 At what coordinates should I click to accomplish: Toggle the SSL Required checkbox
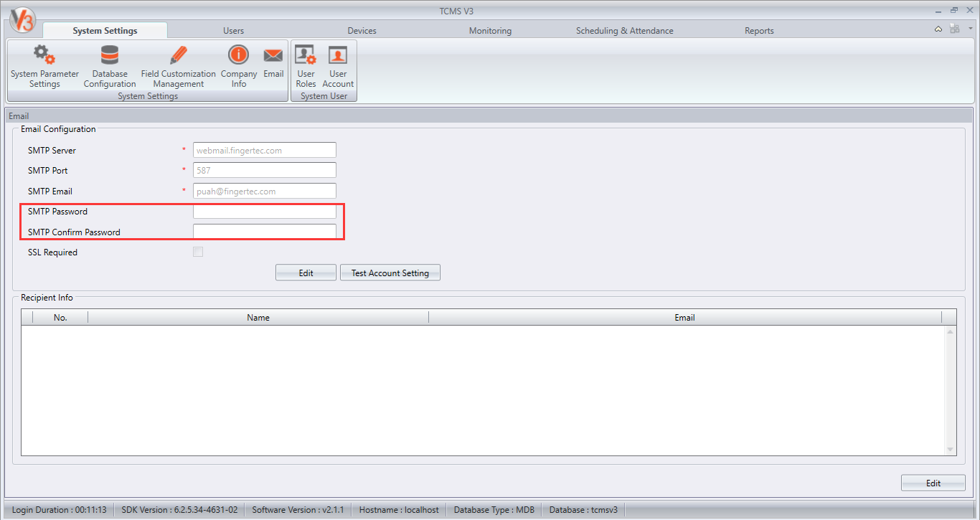198,252
